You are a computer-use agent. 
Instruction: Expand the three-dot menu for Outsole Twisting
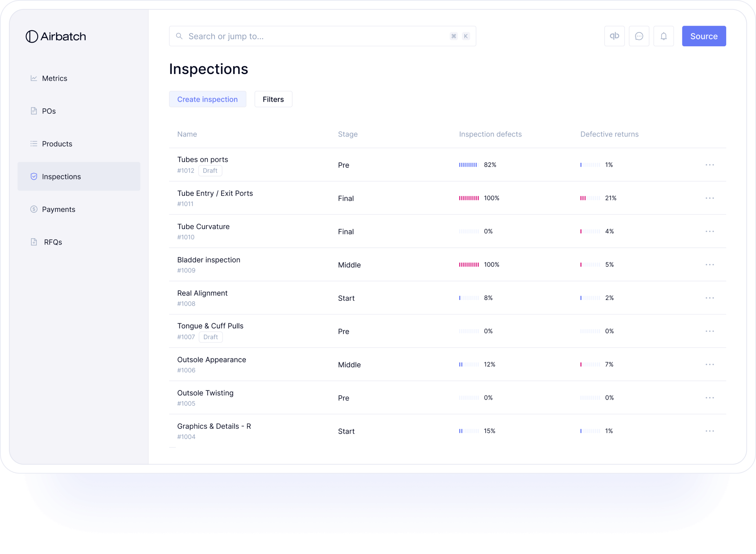pyautogui.click(x=709, y=398)
